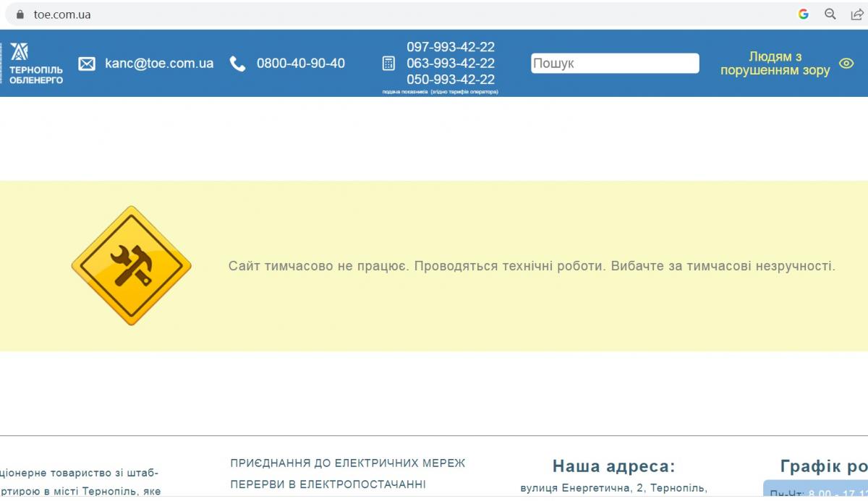Open Перерви в електропостачанні link
Screen dimensions: 868x501
click(x=328, y=484)
